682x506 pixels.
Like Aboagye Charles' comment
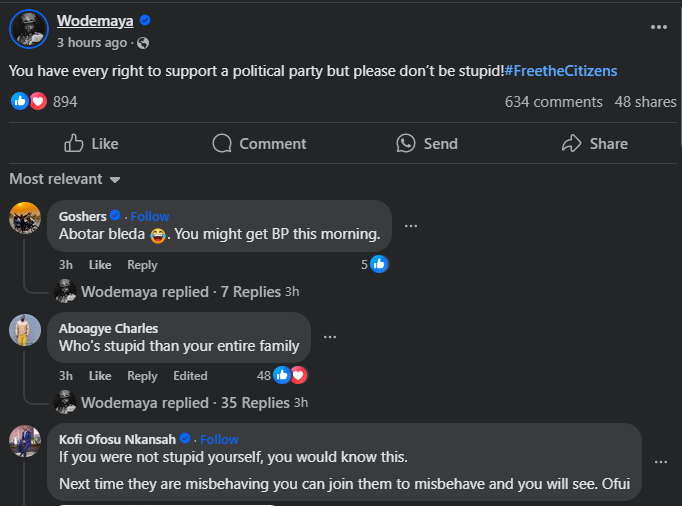[100, 376]
